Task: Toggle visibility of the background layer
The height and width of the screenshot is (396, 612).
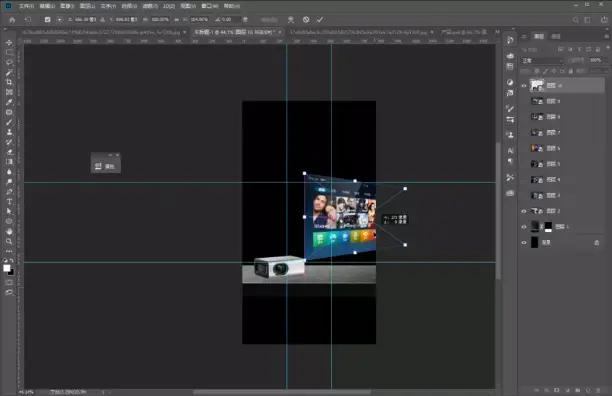Action: (524, 242)
